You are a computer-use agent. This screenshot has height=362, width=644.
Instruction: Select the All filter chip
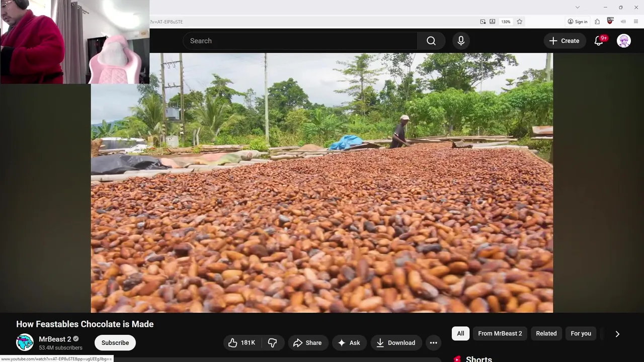click(x=460, y=333)
